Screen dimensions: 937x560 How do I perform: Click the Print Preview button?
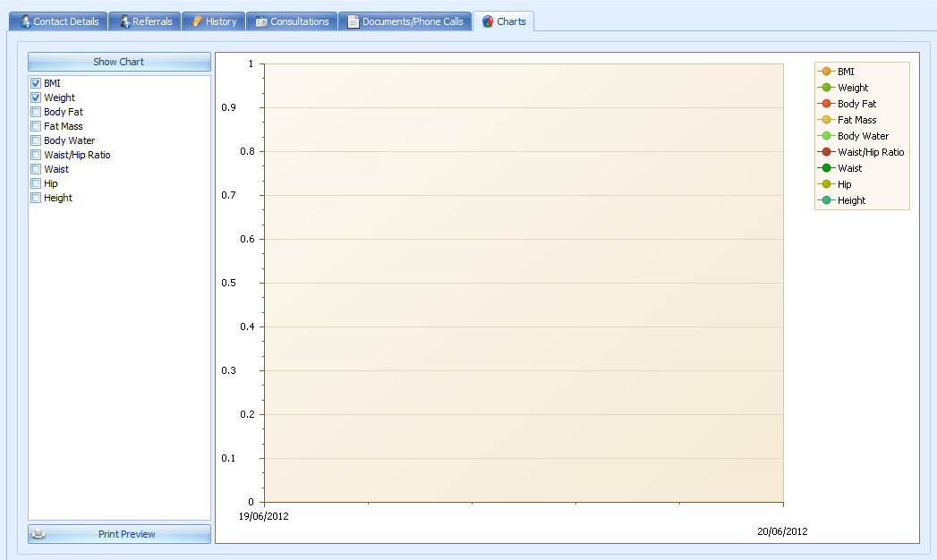(x=119, y=534)
